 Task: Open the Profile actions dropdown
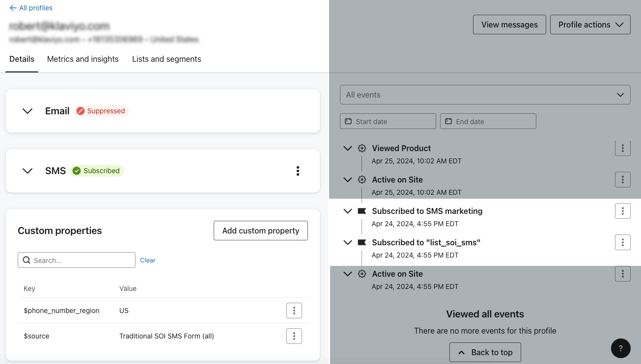(590, 24)
